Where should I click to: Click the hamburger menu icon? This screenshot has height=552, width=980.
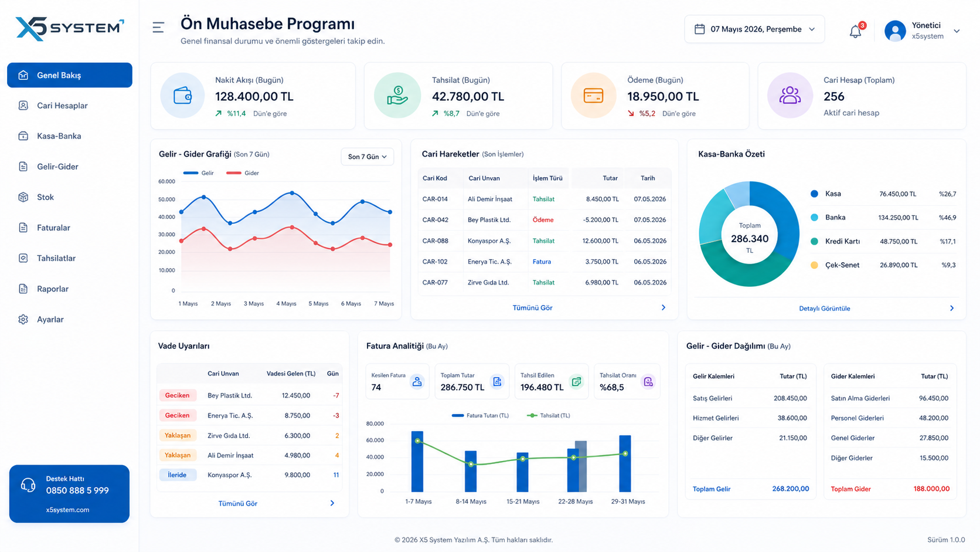158,28
